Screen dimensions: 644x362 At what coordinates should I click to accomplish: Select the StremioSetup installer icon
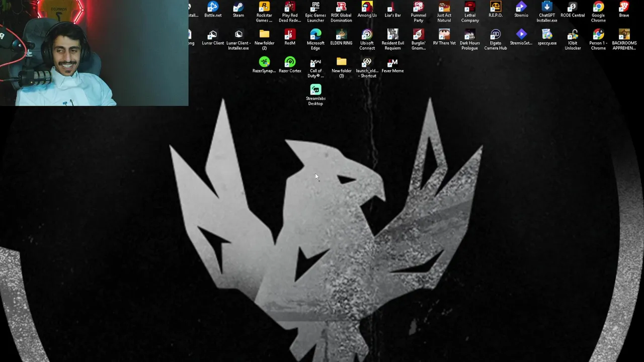point(521,37)
